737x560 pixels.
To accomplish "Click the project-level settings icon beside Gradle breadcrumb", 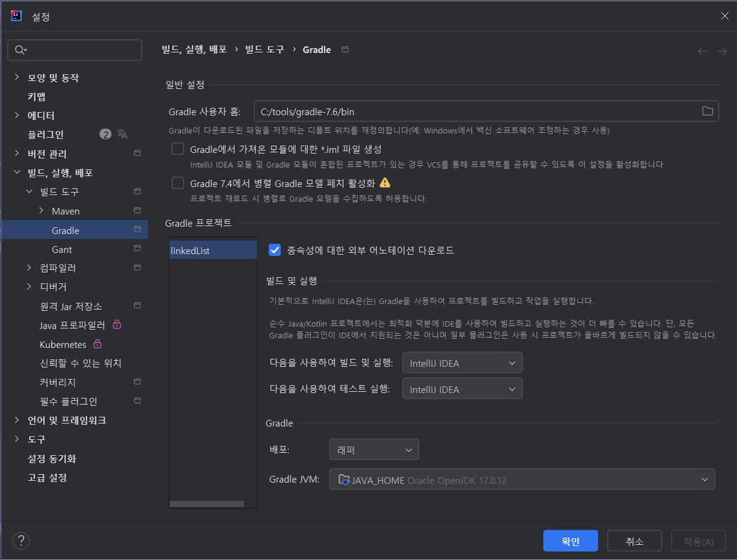I will point(345,49).
